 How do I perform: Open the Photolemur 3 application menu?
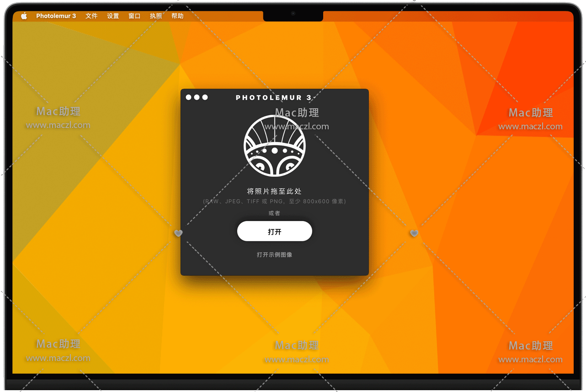[x=56, y=16]
